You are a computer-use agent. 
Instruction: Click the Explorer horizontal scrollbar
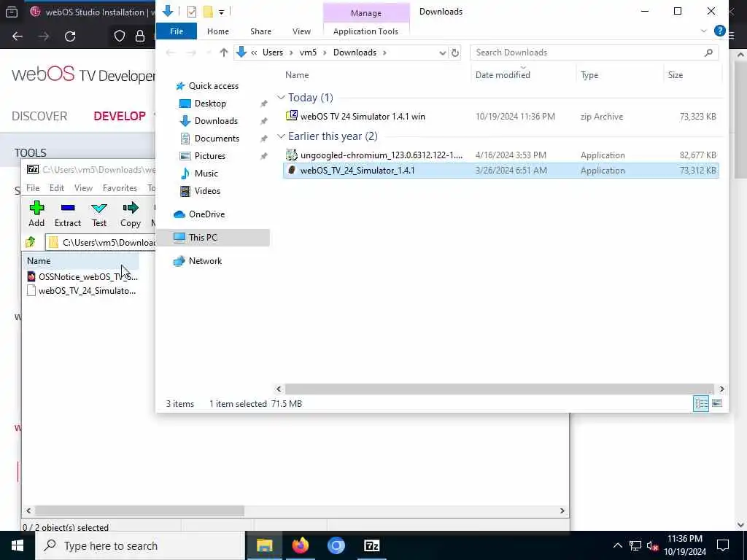tap(499, 389)
